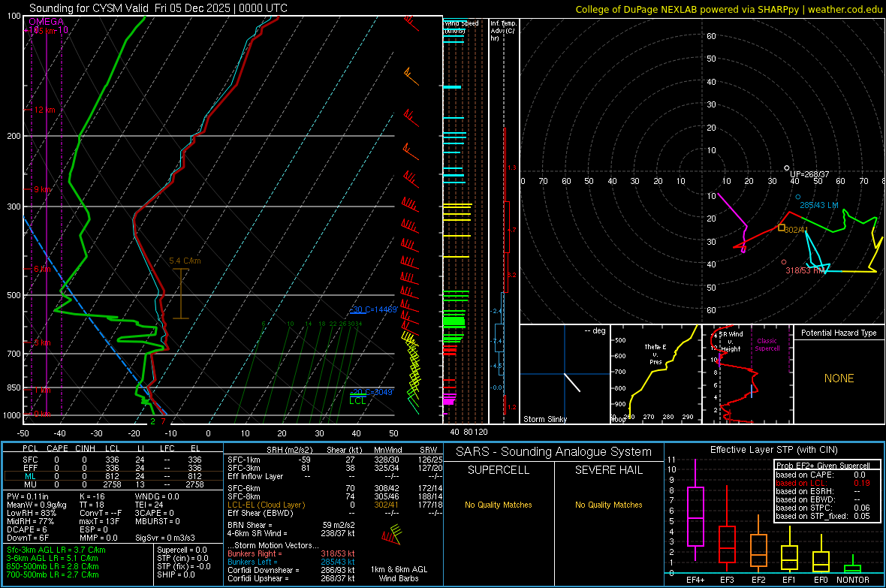
Task: Click the UP=268/37 hodograph label
Action: [x=809, y=174]
